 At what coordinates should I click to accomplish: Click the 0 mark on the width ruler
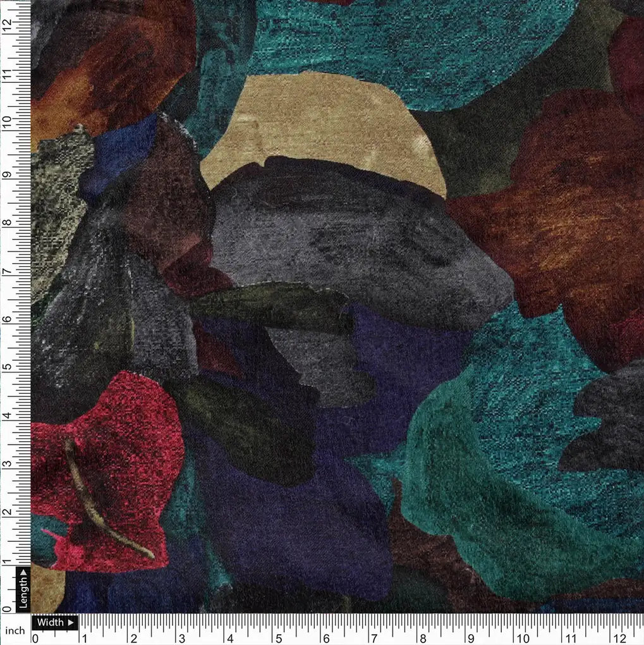(x=35, y=637)
